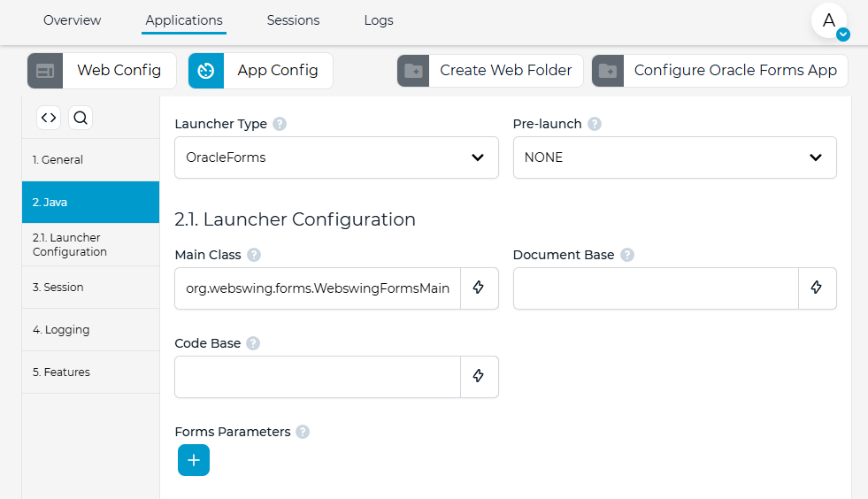The width and height of the screenshot is (868, 499).
Task: Show help for Document Base
Action: (626, 255)
